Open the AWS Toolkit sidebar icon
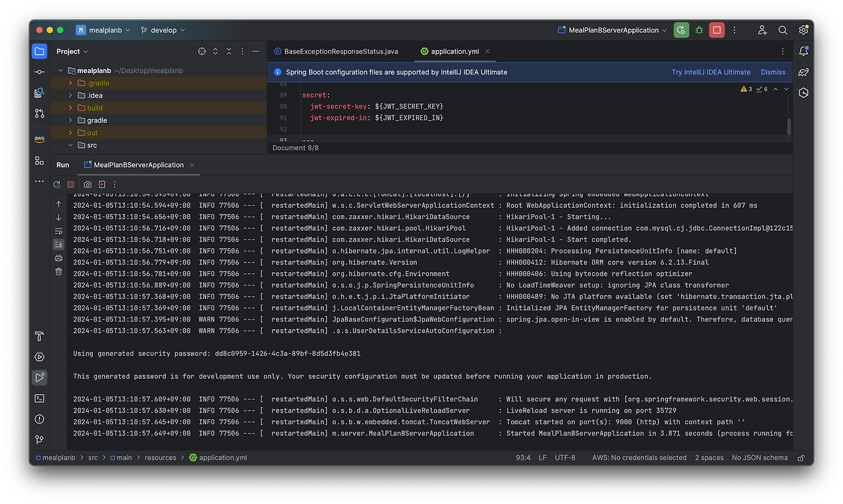The height and width of the screenshot is (504, 843). [x=40, y=139]
